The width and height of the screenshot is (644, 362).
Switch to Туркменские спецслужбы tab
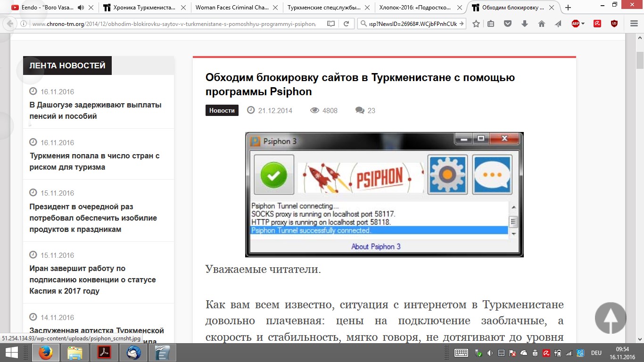(x=324, y=8)
